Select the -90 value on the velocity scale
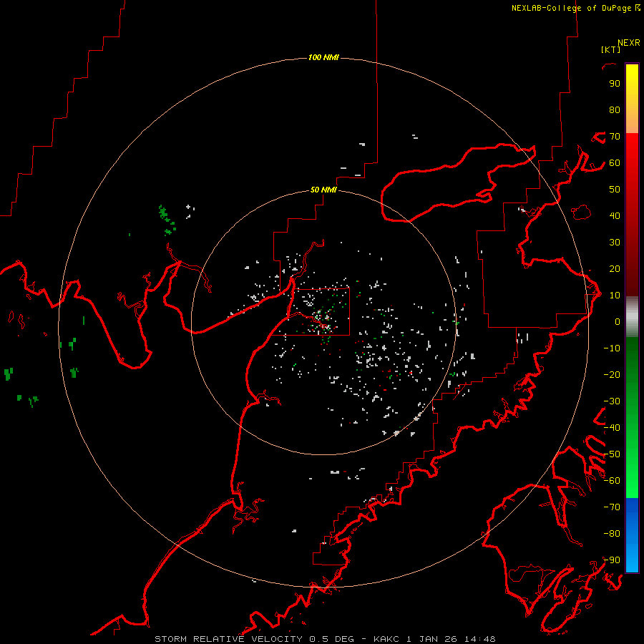 coord(612,560)
